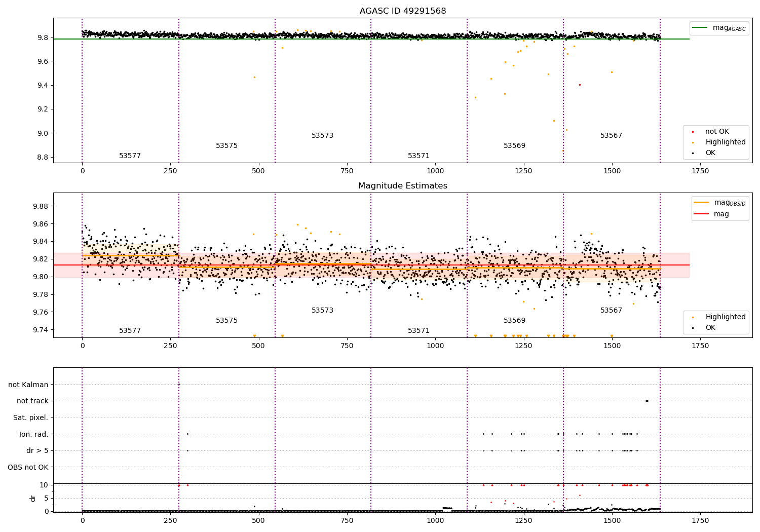Select OBSID label 53575 in Magnitude Estimates plot
Screen dimensions: 760x532
226,321
